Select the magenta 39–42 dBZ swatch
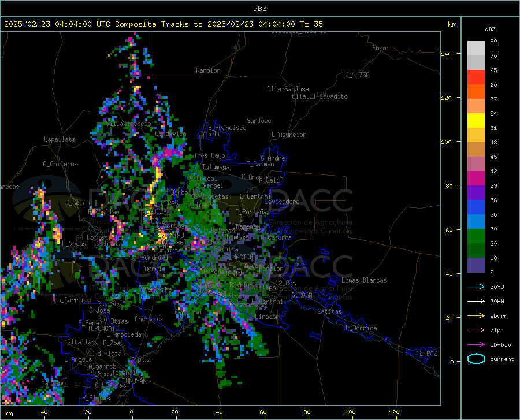 click(476, 179)
